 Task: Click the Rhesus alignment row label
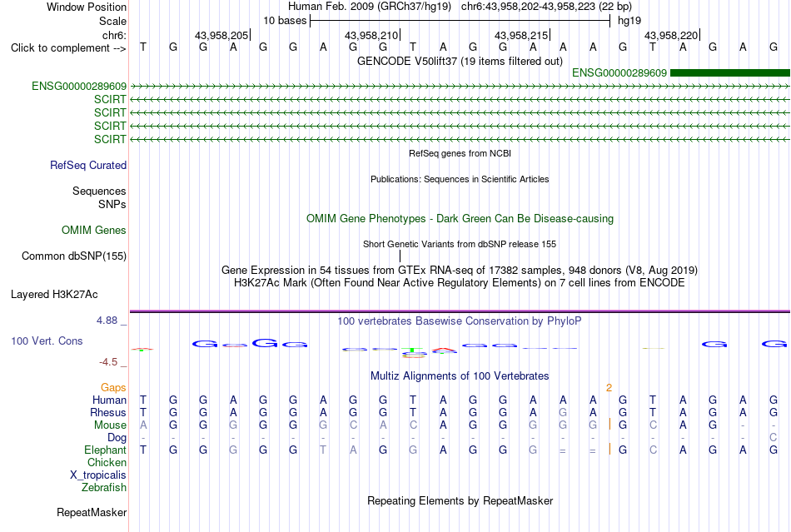(108, 413)
